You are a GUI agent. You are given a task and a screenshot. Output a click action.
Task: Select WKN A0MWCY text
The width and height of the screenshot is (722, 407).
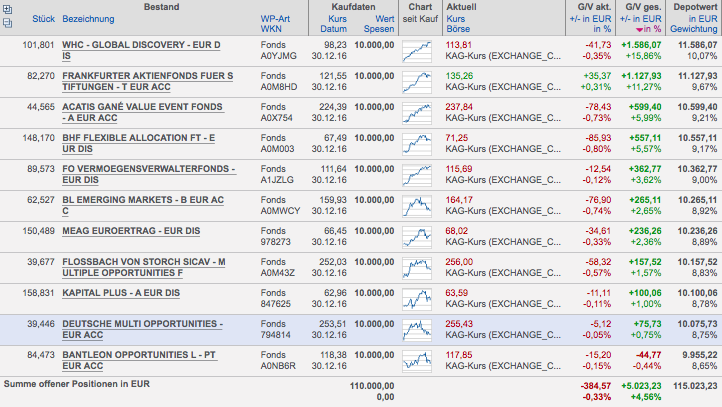click(280, 211)
